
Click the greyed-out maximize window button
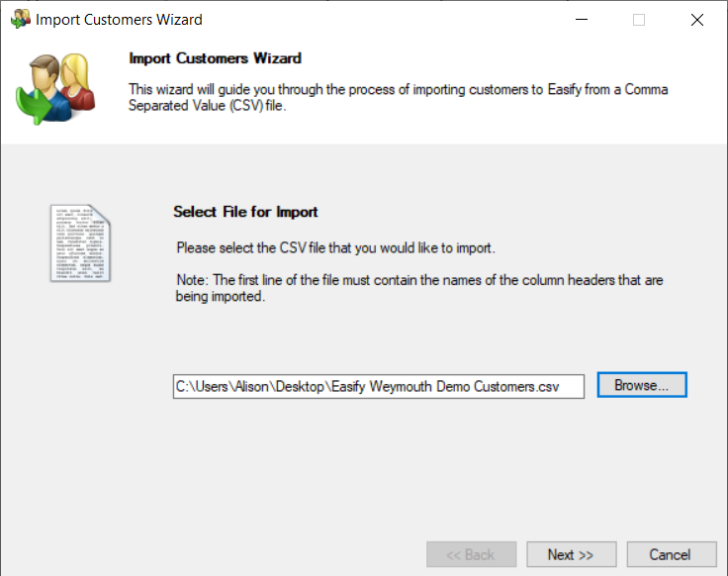tap(639, 19)
